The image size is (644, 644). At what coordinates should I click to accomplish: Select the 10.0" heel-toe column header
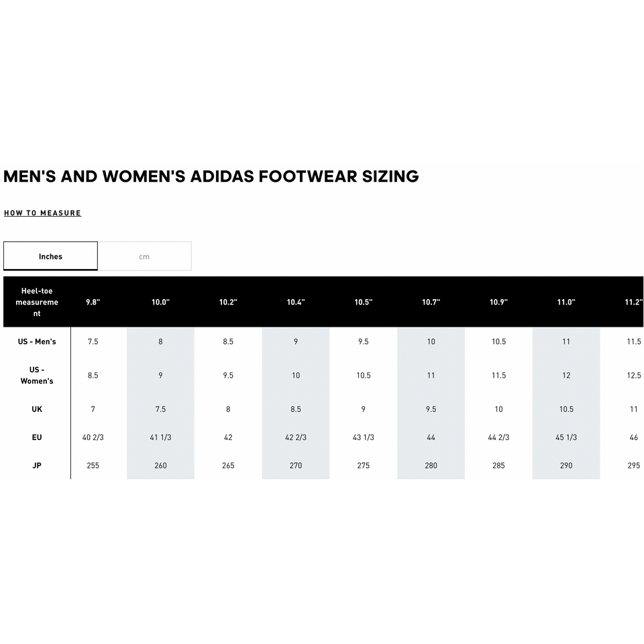point(160,303)
